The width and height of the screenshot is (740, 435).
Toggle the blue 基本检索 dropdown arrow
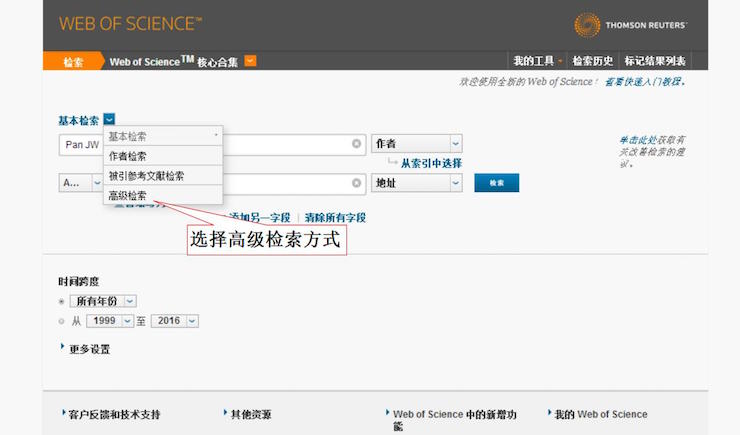point(109,119)
